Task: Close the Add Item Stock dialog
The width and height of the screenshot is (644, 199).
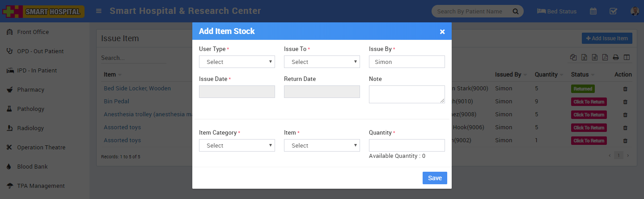Action: pyautogui.click(x=442, y=31)
